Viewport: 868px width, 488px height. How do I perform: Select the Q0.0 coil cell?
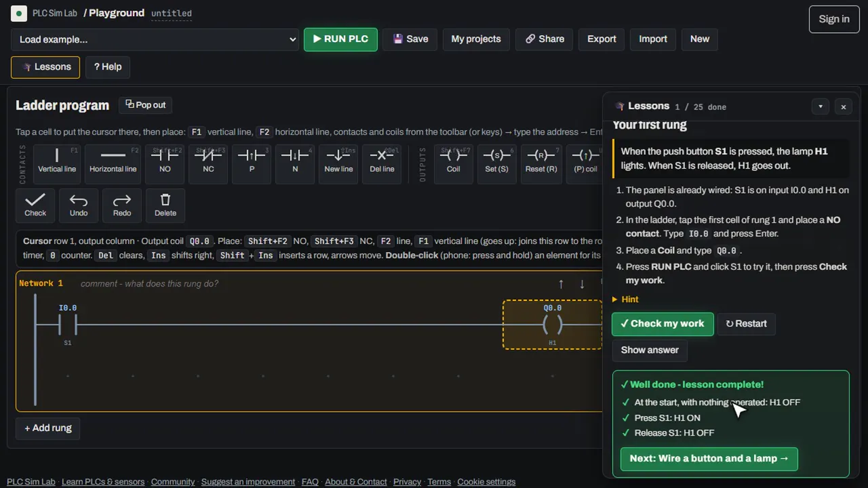tap(552, 325)
